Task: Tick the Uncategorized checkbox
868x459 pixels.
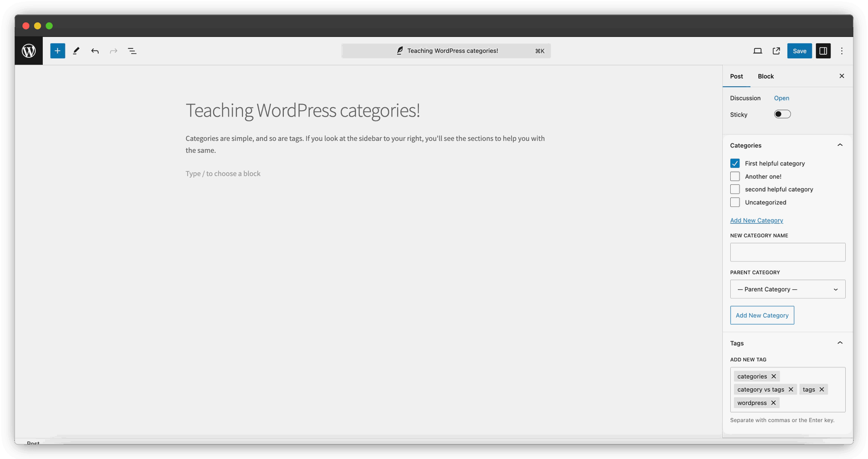Action: click(735, 203)
